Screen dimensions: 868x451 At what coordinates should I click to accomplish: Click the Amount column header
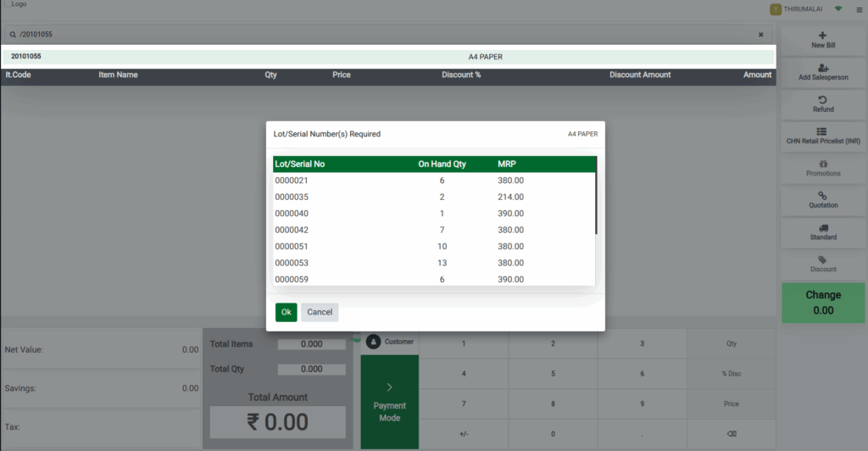[x=757, y=75]
